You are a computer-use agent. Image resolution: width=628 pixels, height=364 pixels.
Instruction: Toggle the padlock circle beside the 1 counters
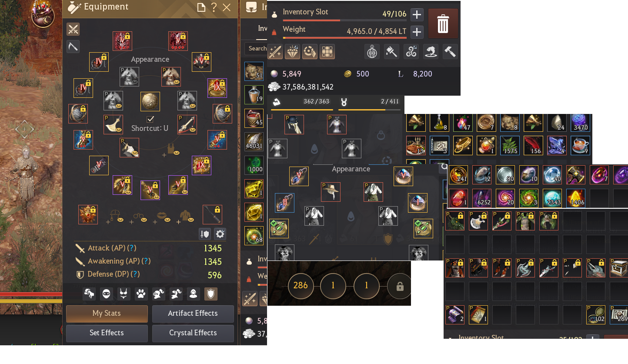[400, 287]
